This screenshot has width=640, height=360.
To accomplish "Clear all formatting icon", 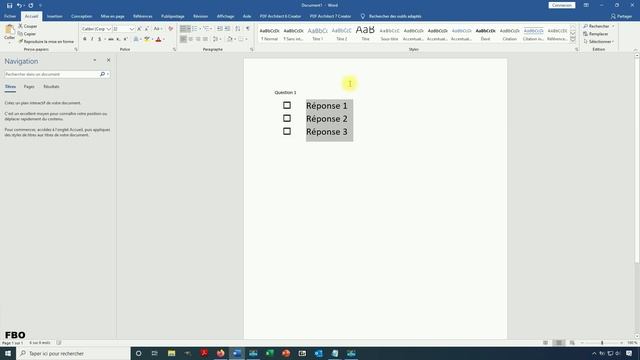I will [171, 29].
